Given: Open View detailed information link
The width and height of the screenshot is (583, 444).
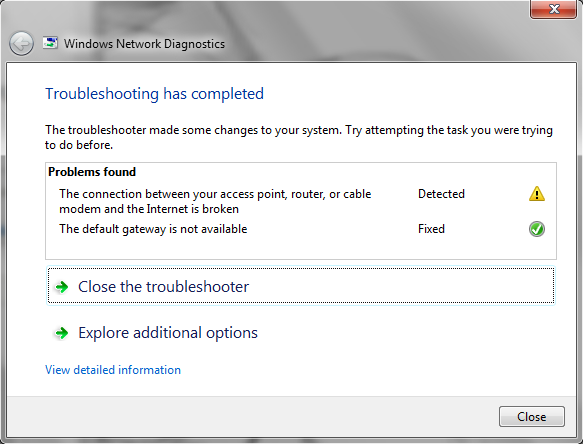Looking at the screenshot, I should [x=113, y=370].
